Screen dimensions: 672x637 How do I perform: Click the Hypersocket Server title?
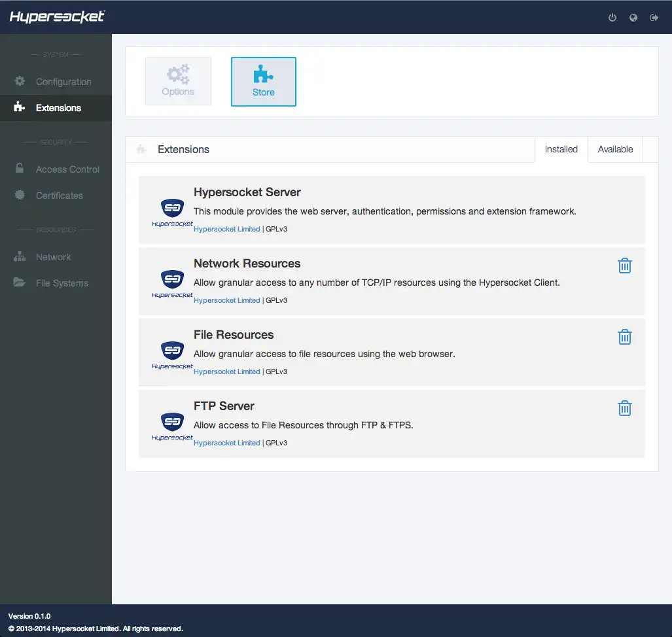coord(247,192)
